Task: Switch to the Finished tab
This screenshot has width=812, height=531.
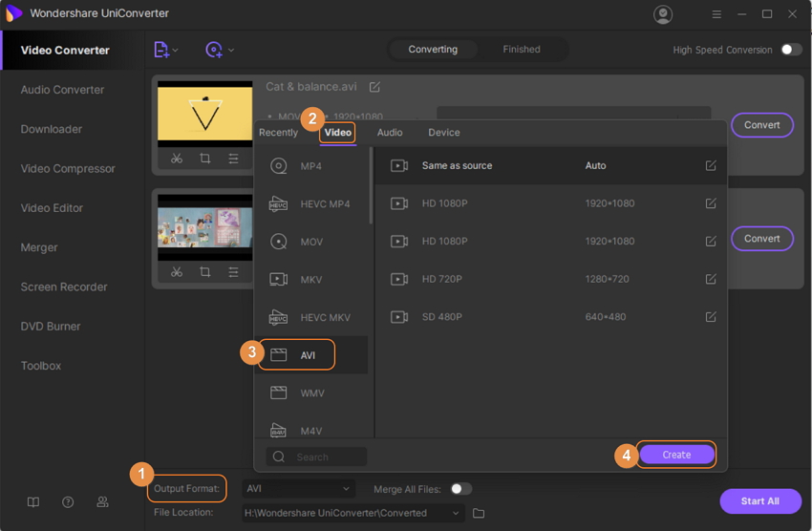Action: coord(522,50)
